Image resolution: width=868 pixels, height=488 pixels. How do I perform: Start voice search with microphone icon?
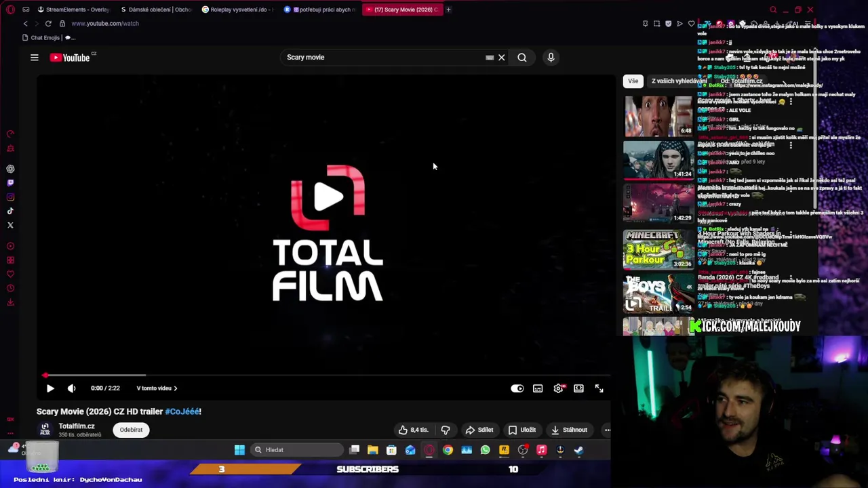pyautogui.click(x=551, y=58)
